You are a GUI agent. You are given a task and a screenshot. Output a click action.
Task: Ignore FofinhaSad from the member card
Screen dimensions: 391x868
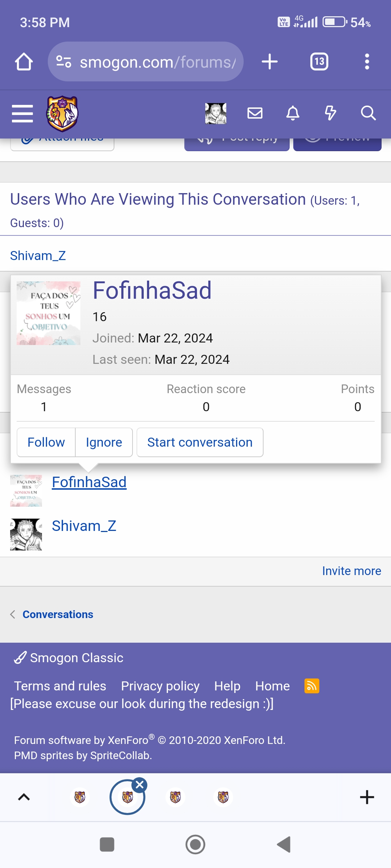[x=104, y=442]
